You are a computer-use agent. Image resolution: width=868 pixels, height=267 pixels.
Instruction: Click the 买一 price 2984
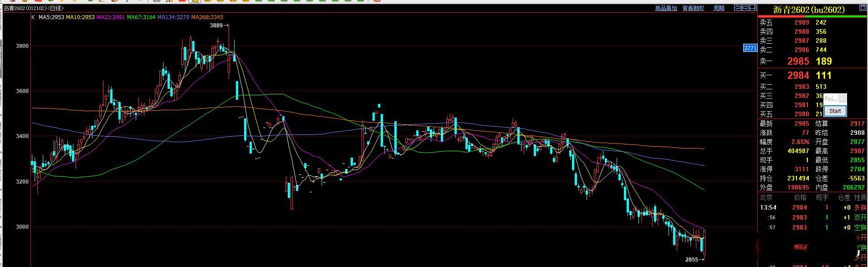click(798, 76)
